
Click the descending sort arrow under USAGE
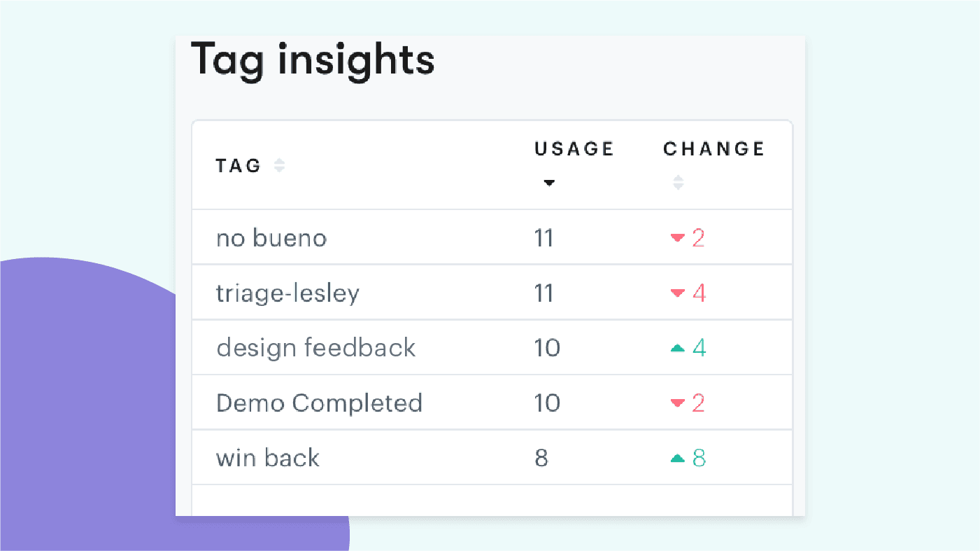(x=550, y=183)
